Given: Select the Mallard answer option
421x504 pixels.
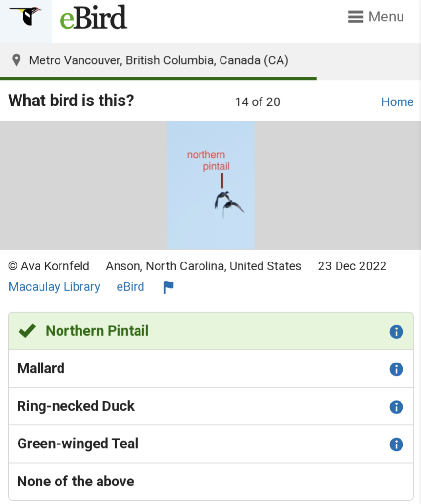Looking at the screenshot, I should (211, 369).
